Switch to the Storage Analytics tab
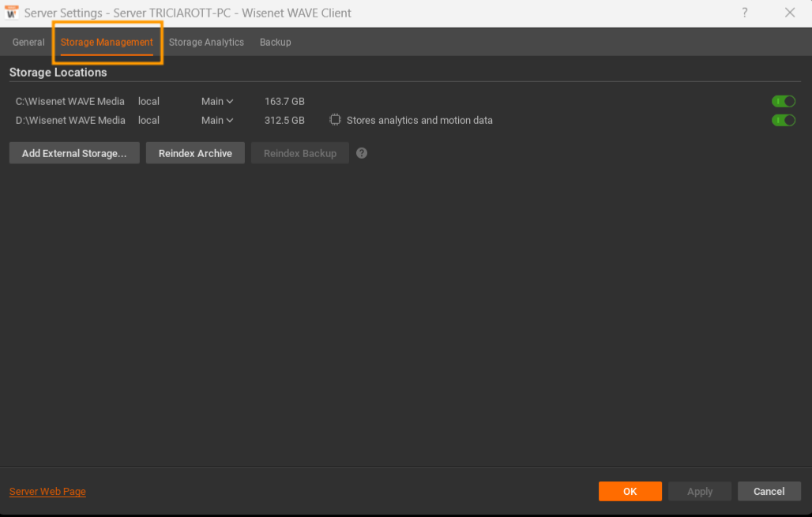The image size is (812, 517). coord(206,42)
